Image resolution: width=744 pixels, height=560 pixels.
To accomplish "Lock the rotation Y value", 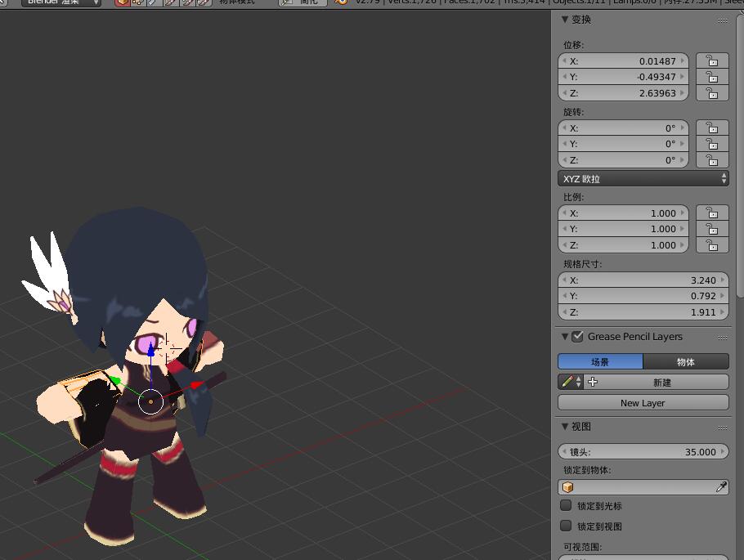I will click(712, 144).
